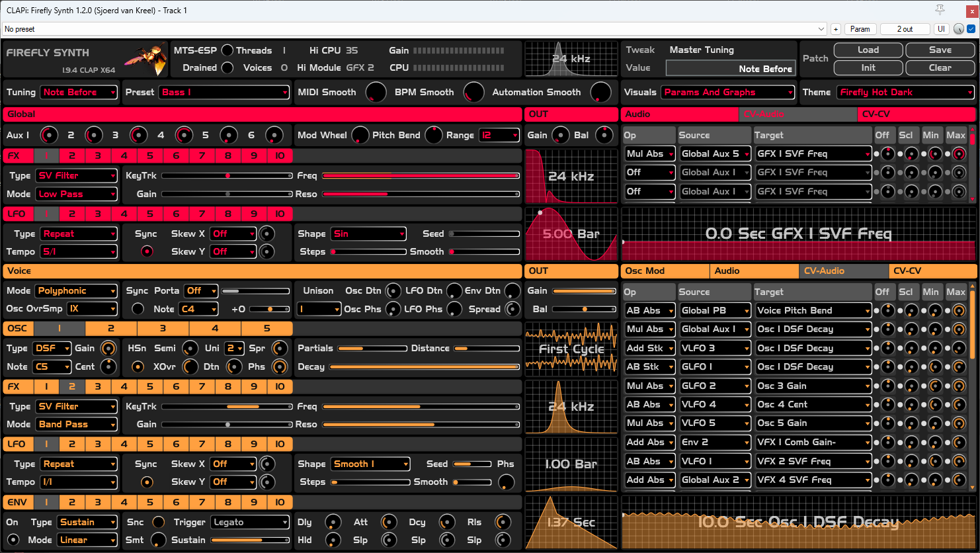Select Voice LFO tab 4

coord(124,445)
